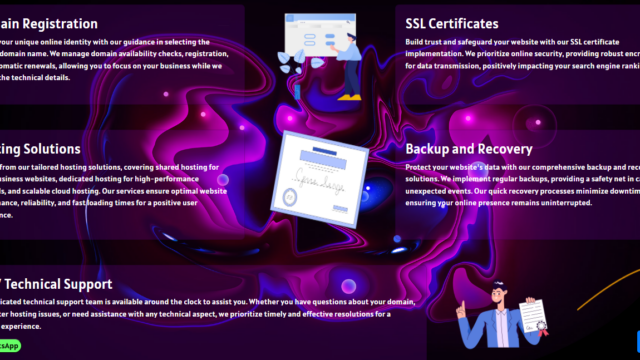
Task: Click the Technical Support description paragraph
Action: [207, 314]
